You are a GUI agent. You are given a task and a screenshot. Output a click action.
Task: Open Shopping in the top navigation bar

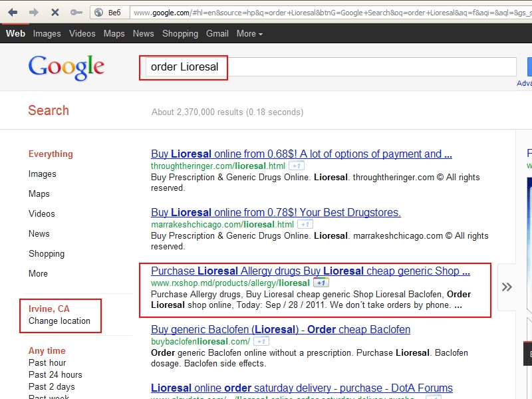coord(180,34)
